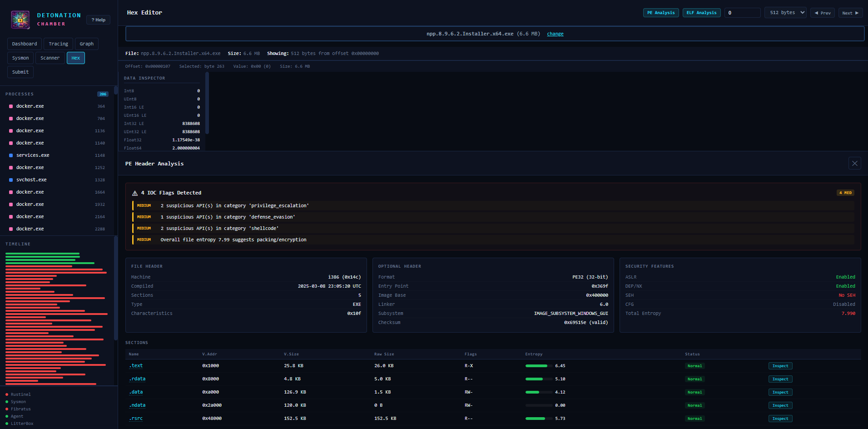Inspect the .text section
Screen dimensions: 868x429
point(780,366)
